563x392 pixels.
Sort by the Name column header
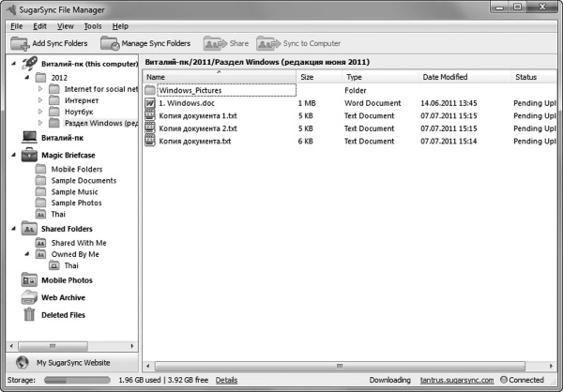220,77
